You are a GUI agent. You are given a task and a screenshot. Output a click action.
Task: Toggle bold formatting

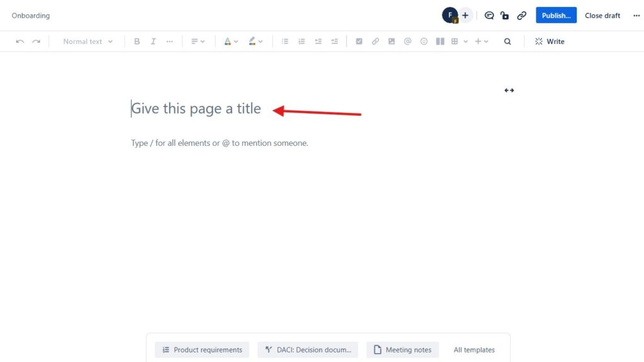coord(137,41)
